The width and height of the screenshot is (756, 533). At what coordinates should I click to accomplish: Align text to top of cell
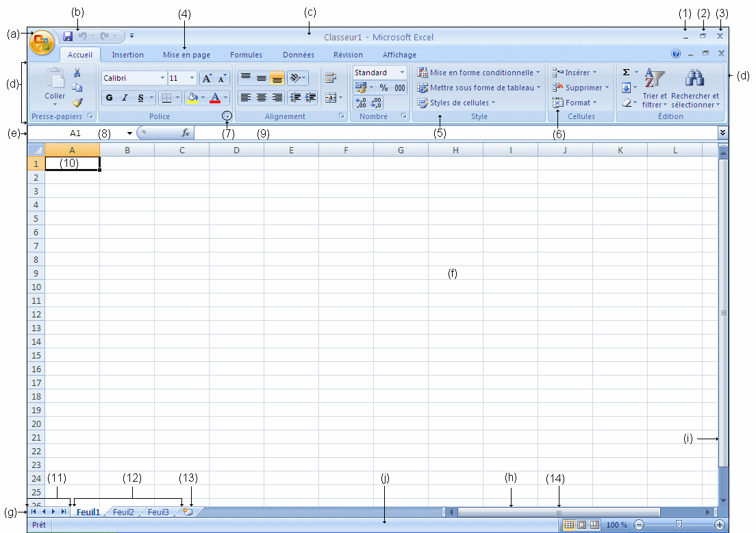(x=245, y=77)
